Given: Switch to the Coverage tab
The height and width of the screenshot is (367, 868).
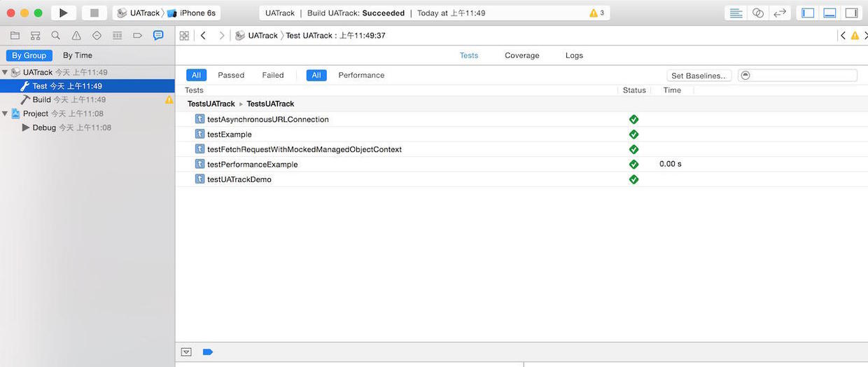Looking at the screenshot, I should 522,55.
